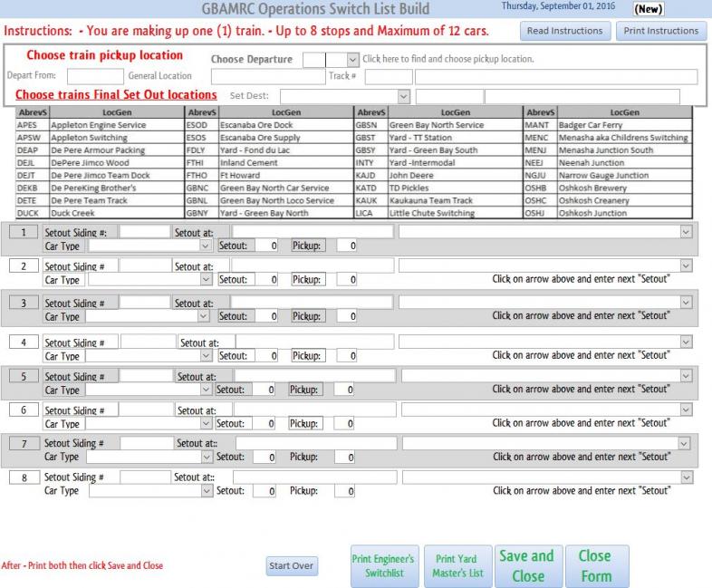Select the KATD TD Pickles row
Screen dimensions: 712x588
click(438, 188)
